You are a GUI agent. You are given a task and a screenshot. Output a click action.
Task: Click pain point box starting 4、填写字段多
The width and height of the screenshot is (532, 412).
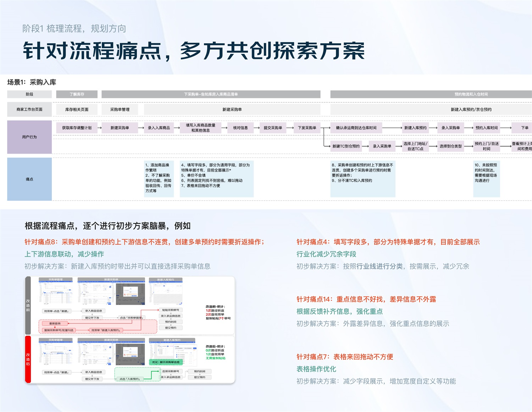coord(217,178)
